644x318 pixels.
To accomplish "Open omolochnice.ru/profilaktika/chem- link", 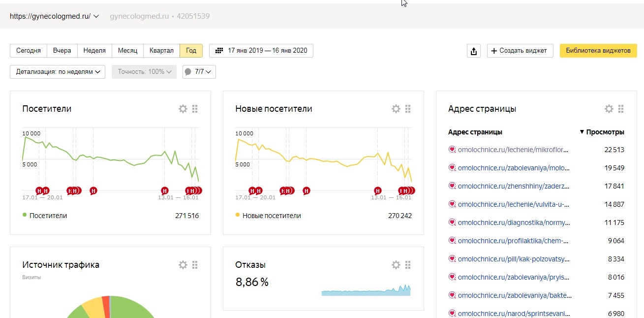I will click(x=513, y=241).
